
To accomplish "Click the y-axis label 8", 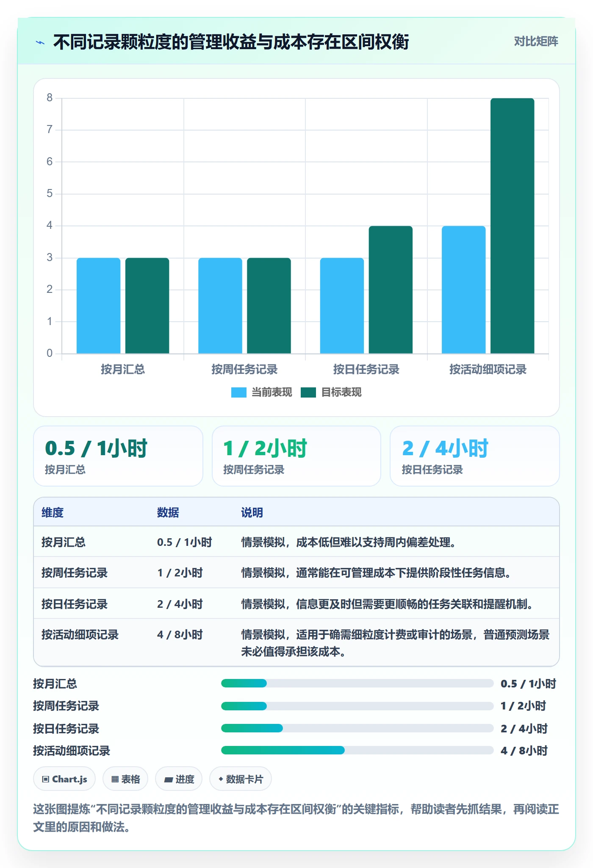I will pos(50,98).
